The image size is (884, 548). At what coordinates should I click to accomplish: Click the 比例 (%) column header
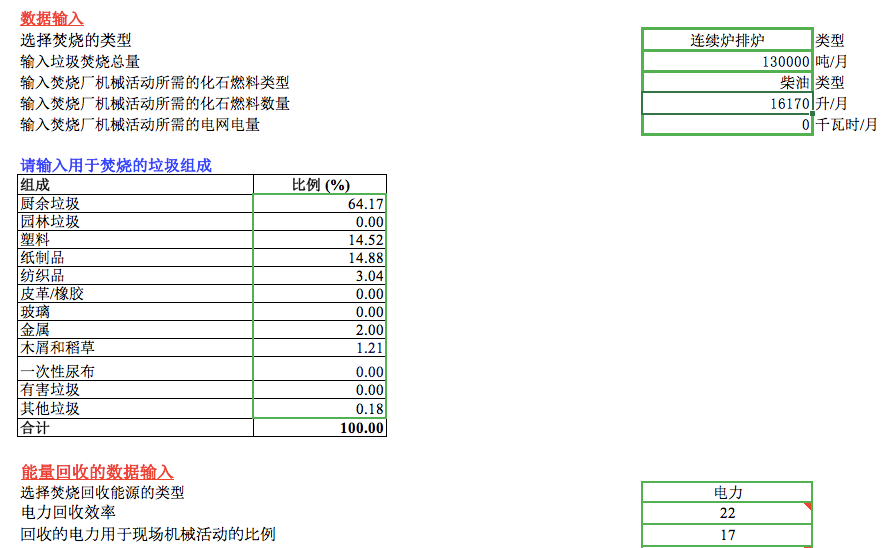coord(320,185)
